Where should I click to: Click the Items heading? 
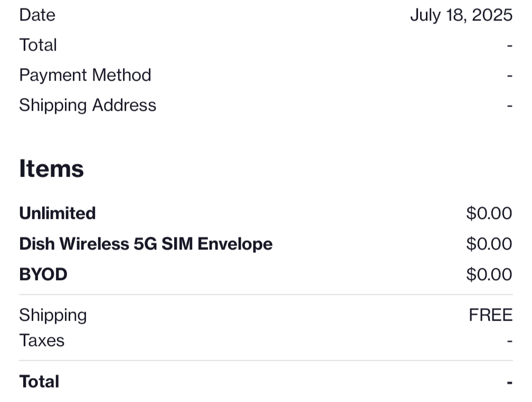click(51, 169)
